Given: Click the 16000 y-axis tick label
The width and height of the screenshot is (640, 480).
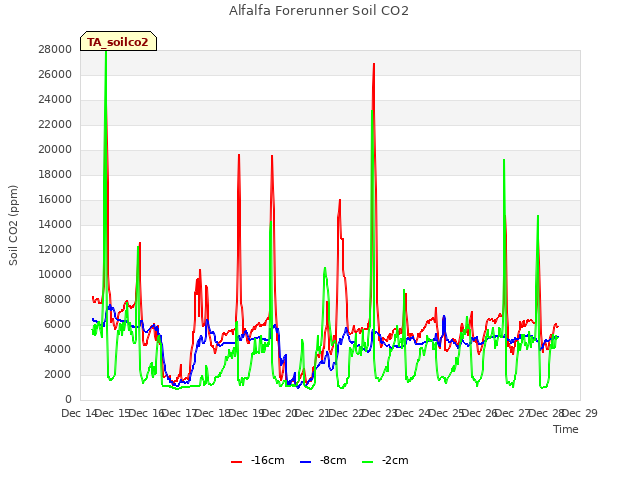Looking at the screenshot, I should point(55,199).
